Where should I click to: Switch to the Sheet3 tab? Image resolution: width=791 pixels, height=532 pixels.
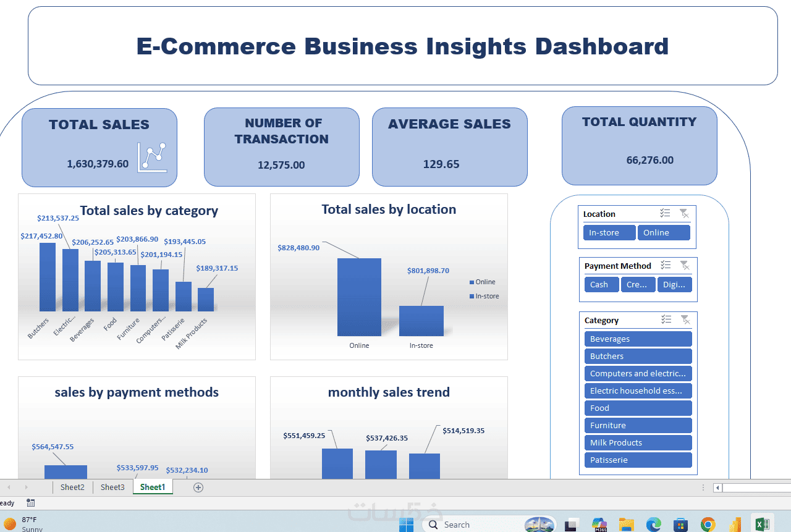(x=112, y=487)
